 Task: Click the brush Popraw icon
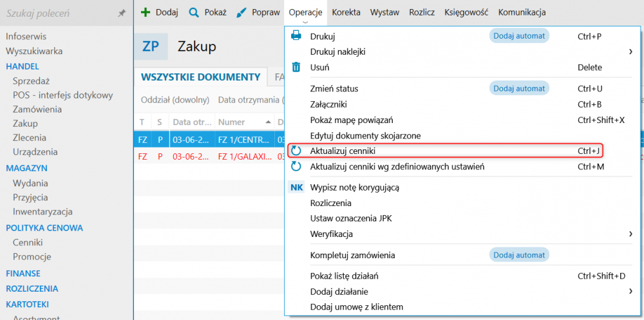click(241, 12)
